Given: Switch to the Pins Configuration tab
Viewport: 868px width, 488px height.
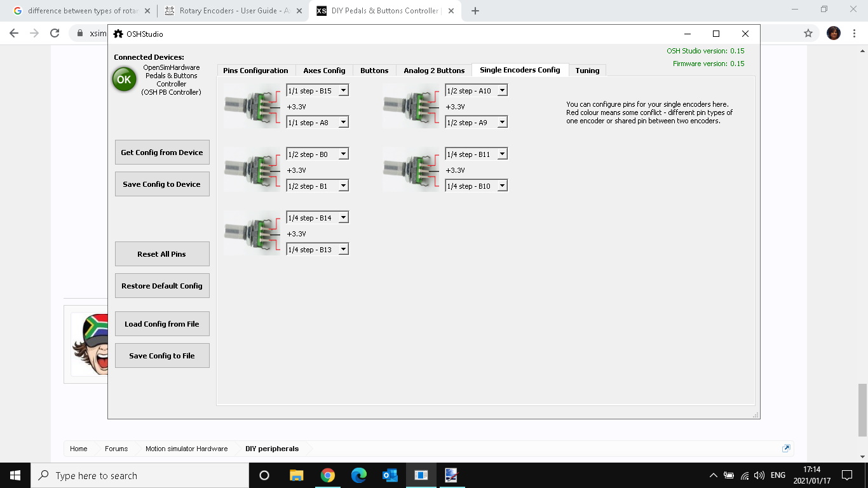Looking at the screenshot, I should point(255,71).
